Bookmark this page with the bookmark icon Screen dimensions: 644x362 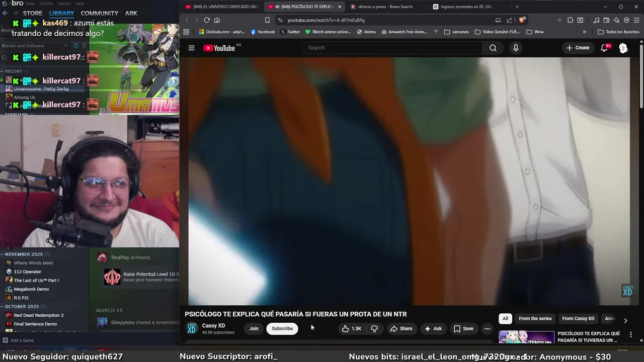tap(267, 20)
